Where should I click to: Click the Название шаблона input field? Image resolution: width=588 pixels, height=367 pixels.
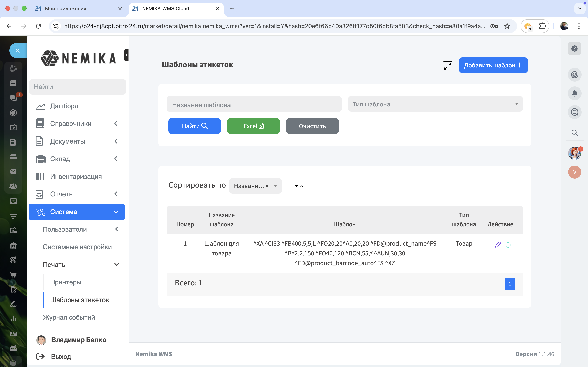[254, 104]
